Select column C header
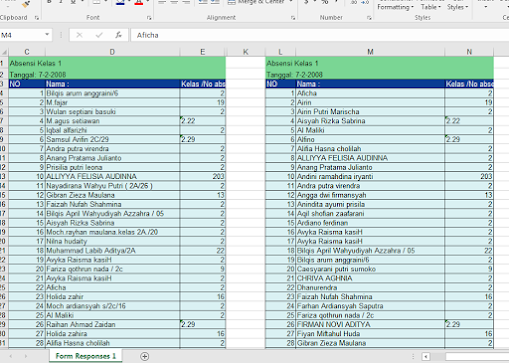Image resolution: width=509 pixels, height=363 pixels. (x=27, y=52)
